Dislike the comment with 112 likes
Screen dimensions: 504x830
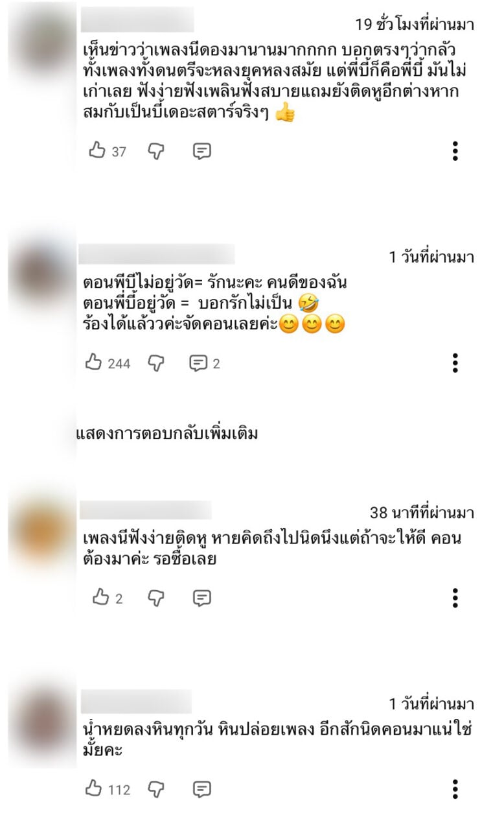point(155,789)
